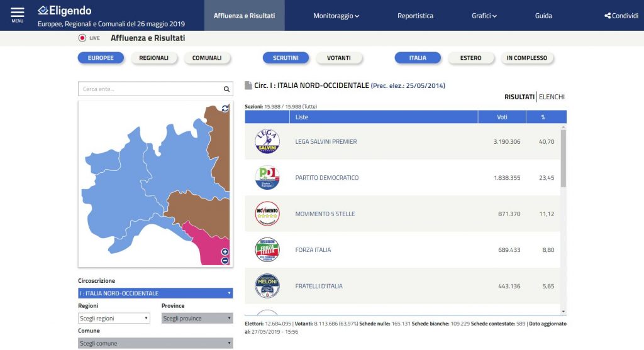Switch to the ELENCHI tab

(x=552, y=97)
